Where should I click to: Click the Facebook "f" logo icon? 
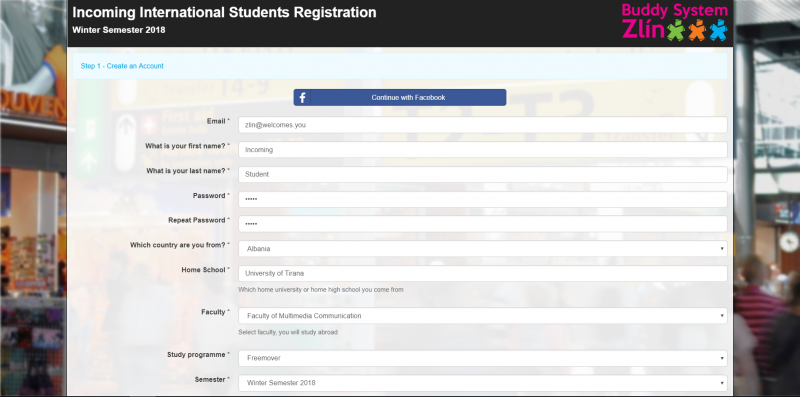click(x=302, y=97)
